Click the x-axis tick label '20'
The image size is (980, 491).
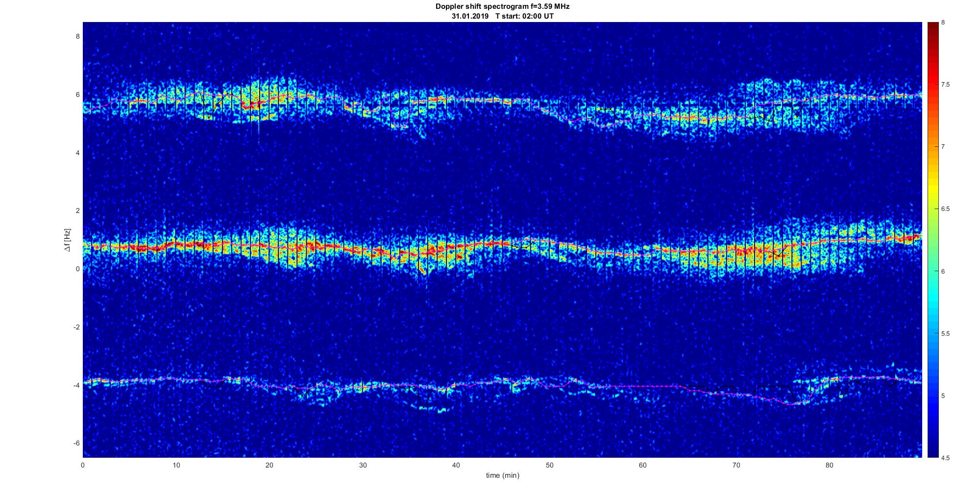[269, 465]
